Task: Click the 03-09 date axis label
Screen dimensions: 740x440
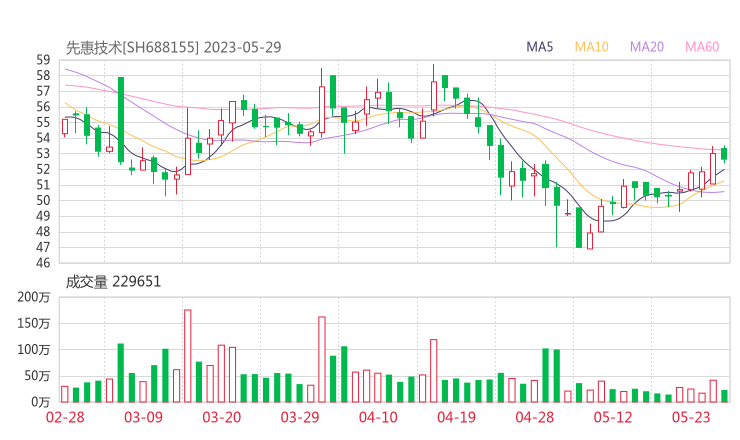Action: tap(143, 417)
